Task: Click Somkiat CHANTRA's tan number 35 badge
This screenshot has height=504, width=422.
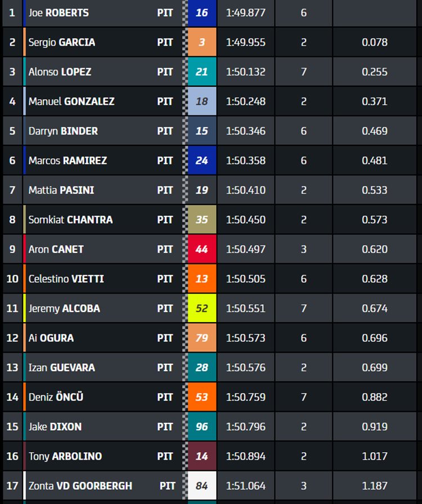Action: [202, 220]
